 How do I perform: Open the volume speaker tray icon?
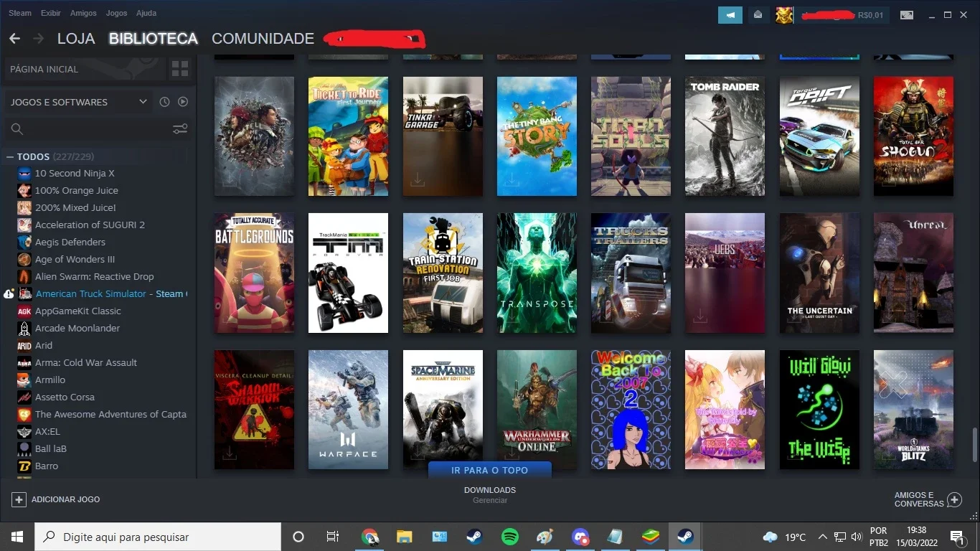click(856, 537)
